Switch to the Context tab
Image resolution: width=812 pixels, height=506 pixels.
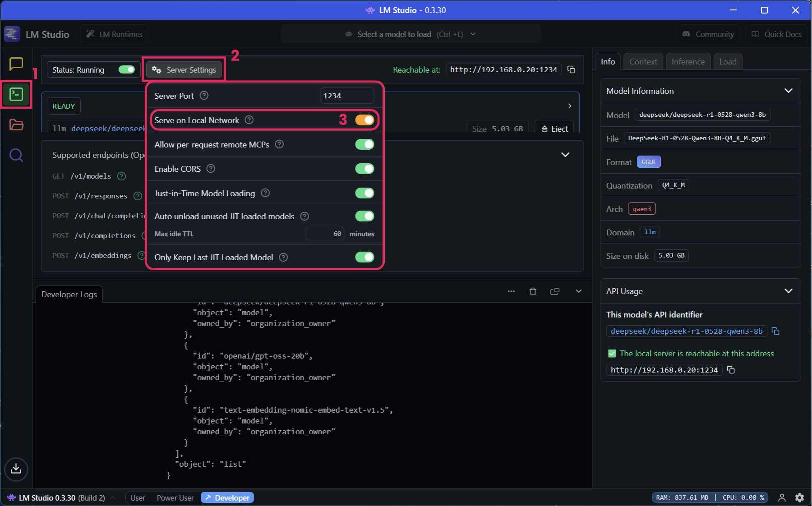[643, 61]
